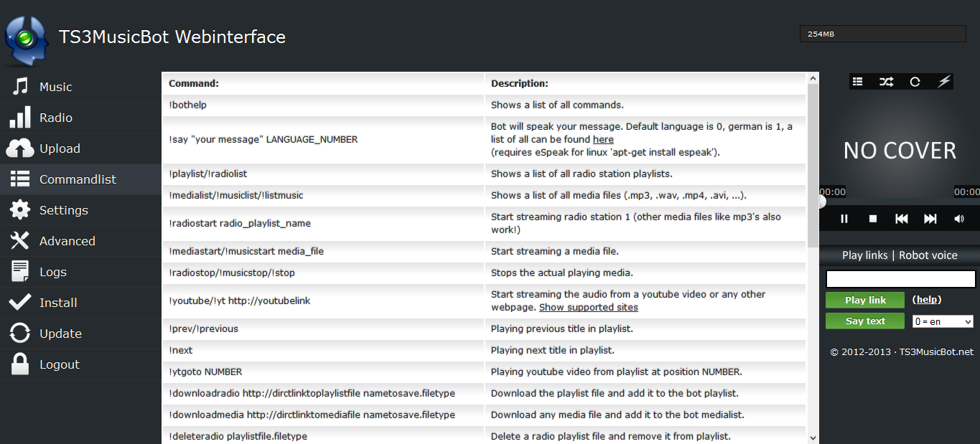Image resolution: width=980 pixels, height=444 pixels.
Task: Expand the '0 = en' language dropdown
Action: coord(943,321)
